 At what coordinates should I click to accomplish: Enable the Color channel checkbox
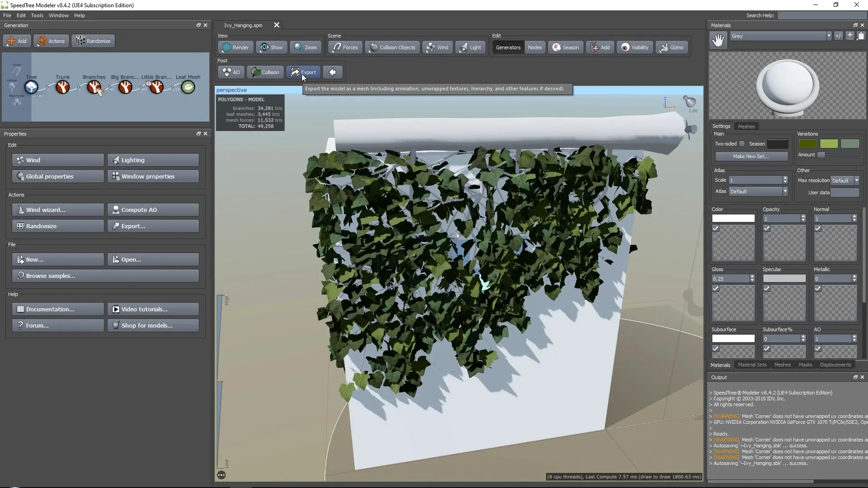[x=716, y=228]
